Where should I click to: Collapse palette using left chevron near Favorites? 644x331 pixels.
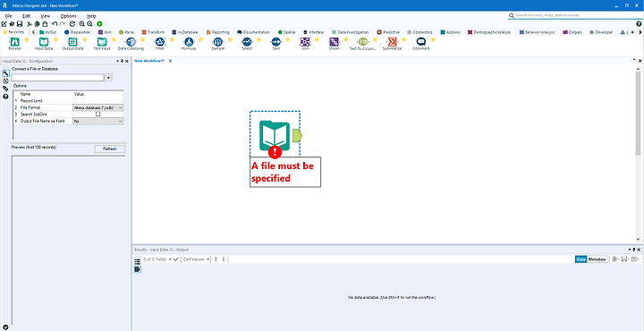[x=33, y=32]
